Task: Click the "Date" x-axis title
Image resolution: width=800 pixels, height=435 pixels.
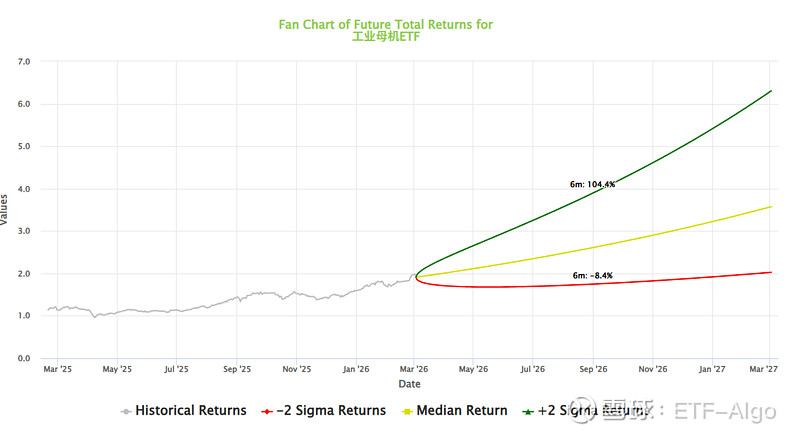Action: click(410, 384)
